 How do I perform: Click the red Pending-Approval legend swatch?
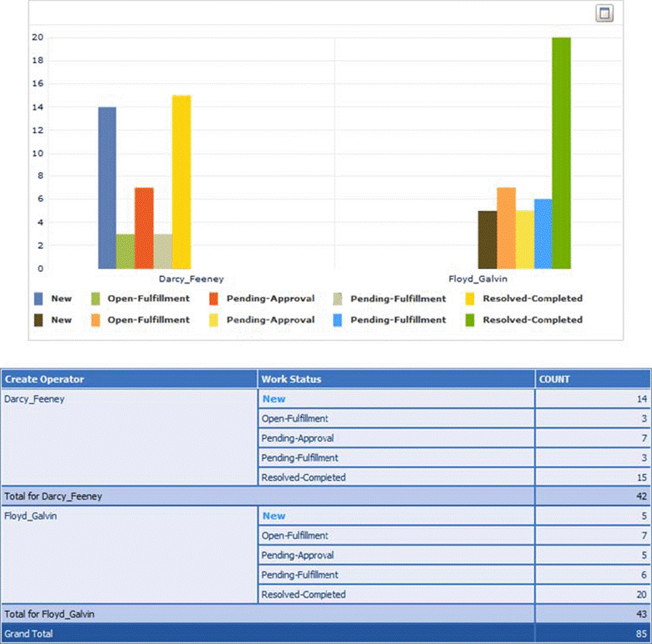(214, 299)
